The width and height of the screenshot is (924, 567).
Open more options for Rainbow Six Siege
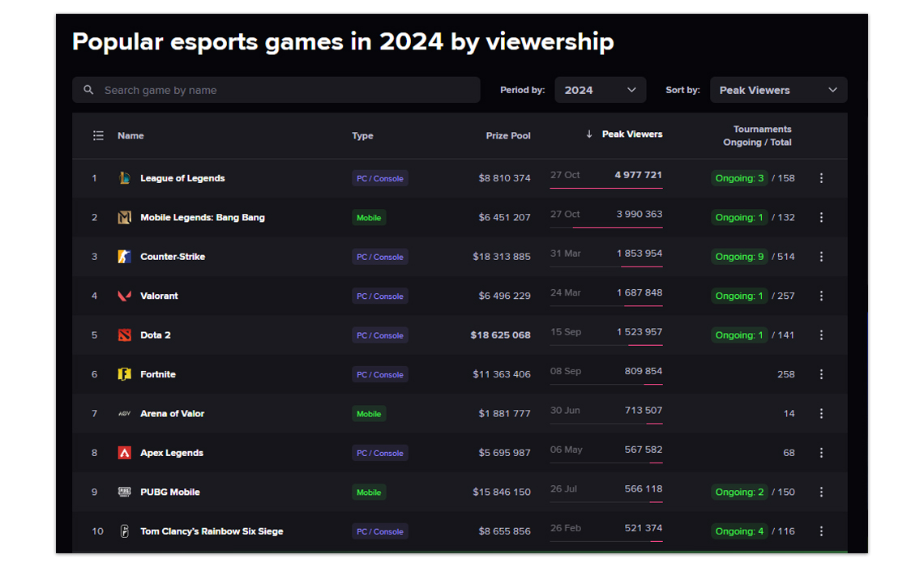click(821, 531)
